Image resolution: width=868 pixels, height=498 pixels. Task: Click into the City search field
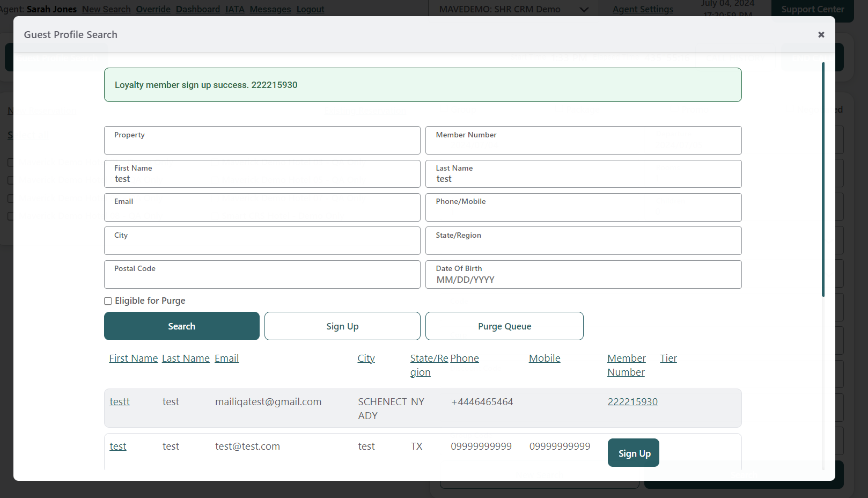(262, 241)
